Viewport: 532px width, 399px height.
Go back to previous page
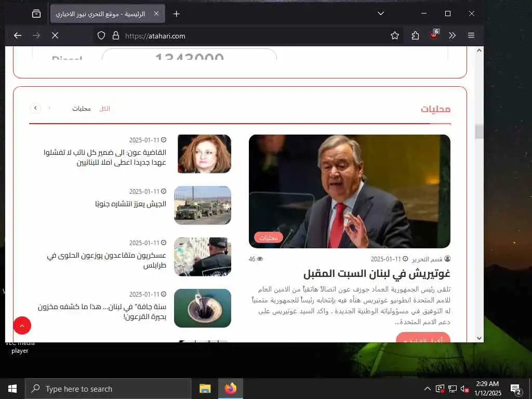[x=18, y=35]
